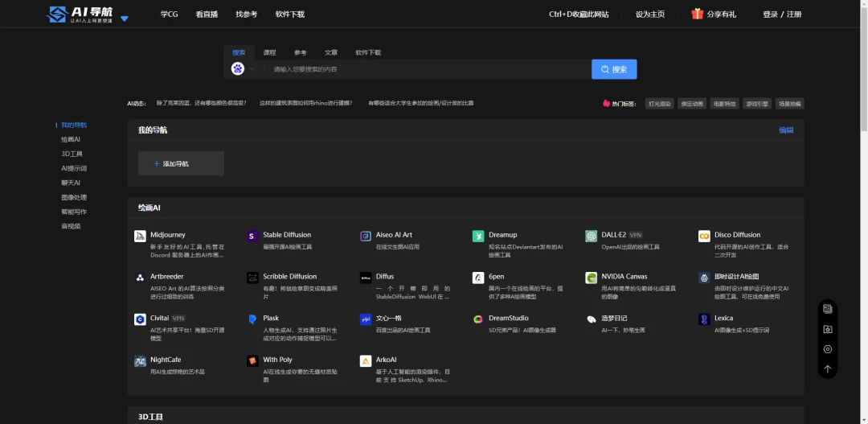Image resolution: width=868 pixels, height=424 pixels.
Task: Open the Civitai icon
Action: point(140,319)
